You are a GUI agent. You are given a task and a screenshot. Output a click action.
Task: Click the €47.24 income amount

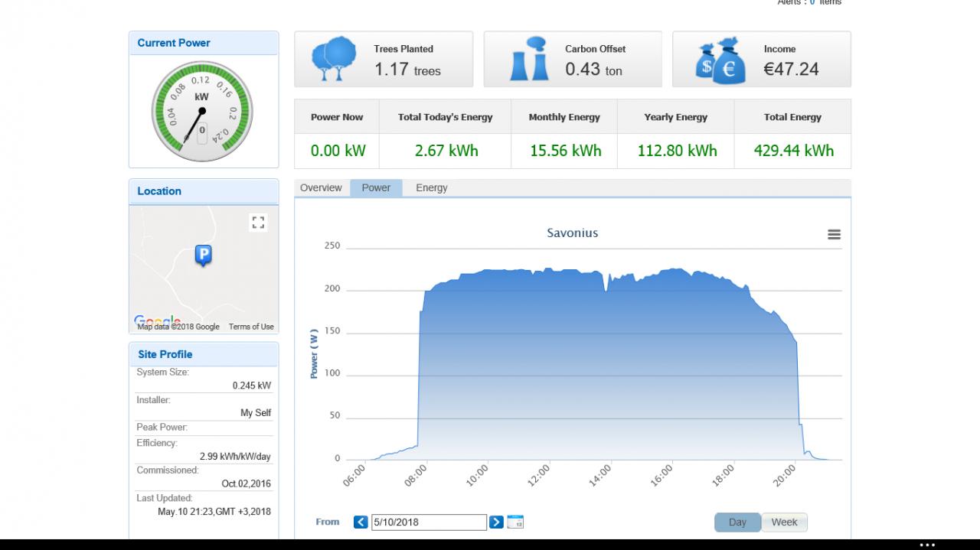coord(791,70)
